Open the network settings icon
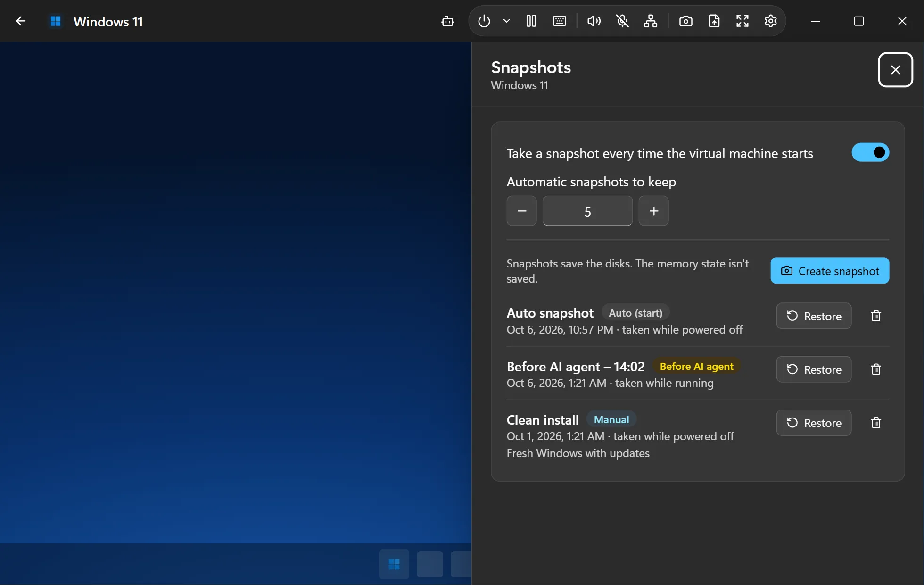Image resolution: width=924 pixels, height=585 pixels. [651, 21]
